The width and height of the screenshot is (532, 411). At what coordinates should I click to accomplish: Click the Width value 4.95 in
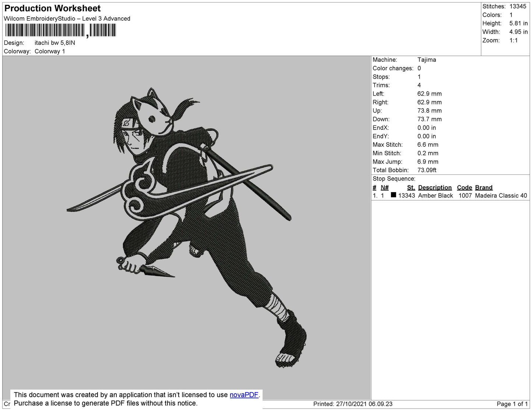518,32
